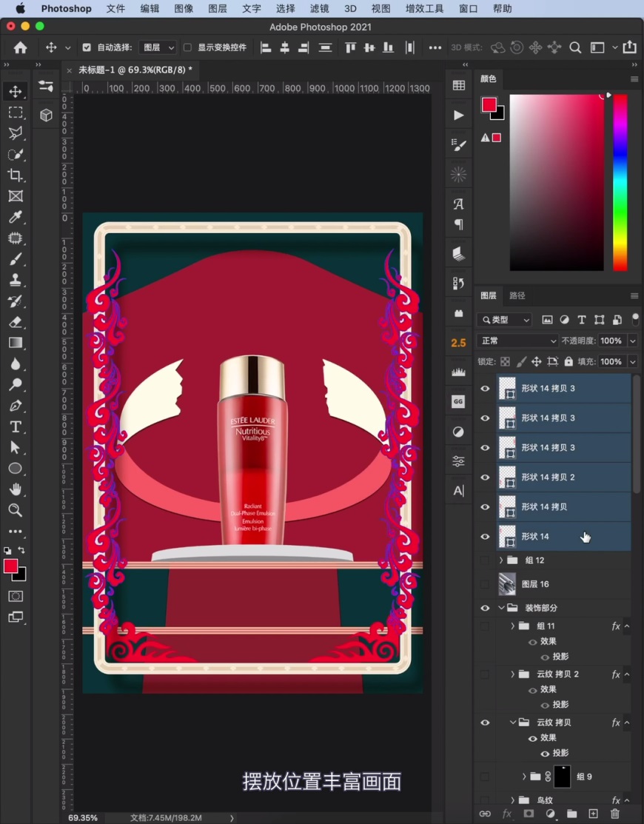Select the Horizontal Type tool
The height and width of the screenshot is (824, 644).
point(16,426)
